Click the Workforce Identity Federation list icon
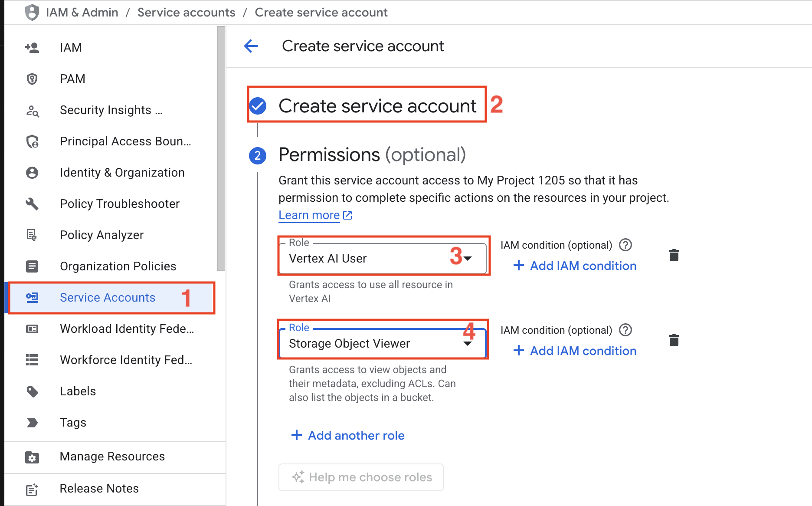The image size is (812, 506). 32,360
